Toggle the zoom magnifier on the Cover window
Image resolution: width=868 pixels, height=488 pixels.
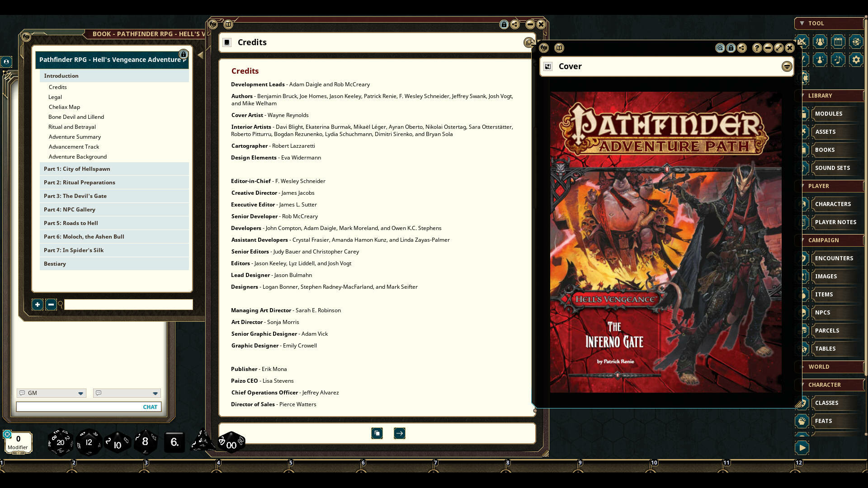pyautogui.click(x=719, y=48)
